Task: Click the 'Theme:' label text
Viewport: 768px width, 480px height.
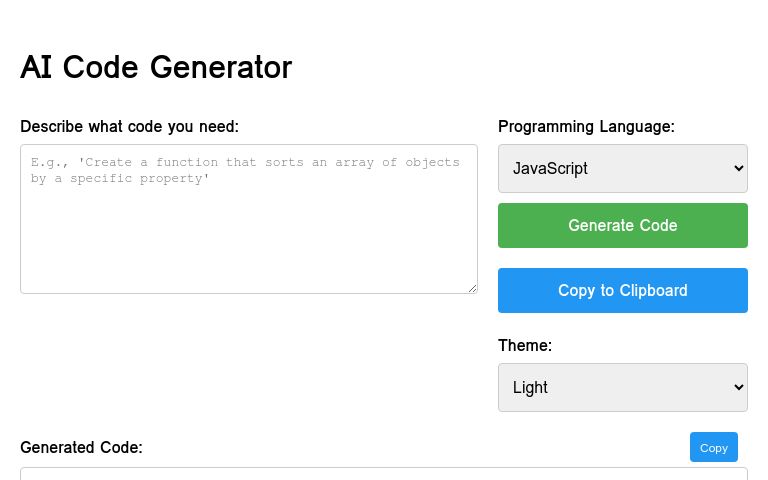Action: pyautogui.click(x=524, y=345)
